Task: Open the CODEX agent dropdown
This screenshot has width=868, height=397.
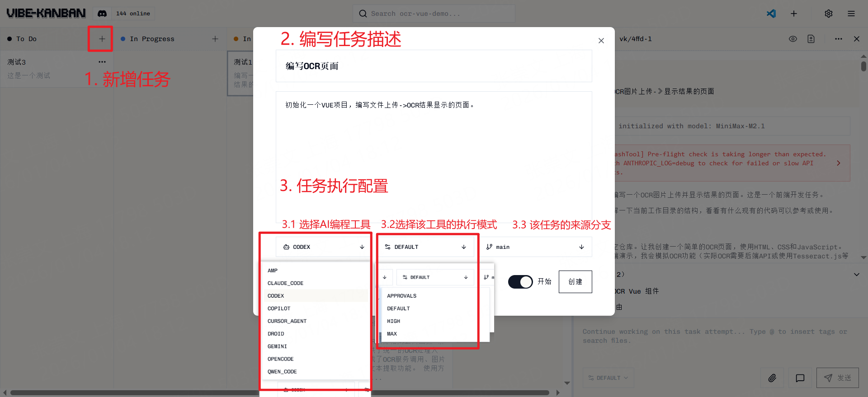Action: (x=324, y=247)
